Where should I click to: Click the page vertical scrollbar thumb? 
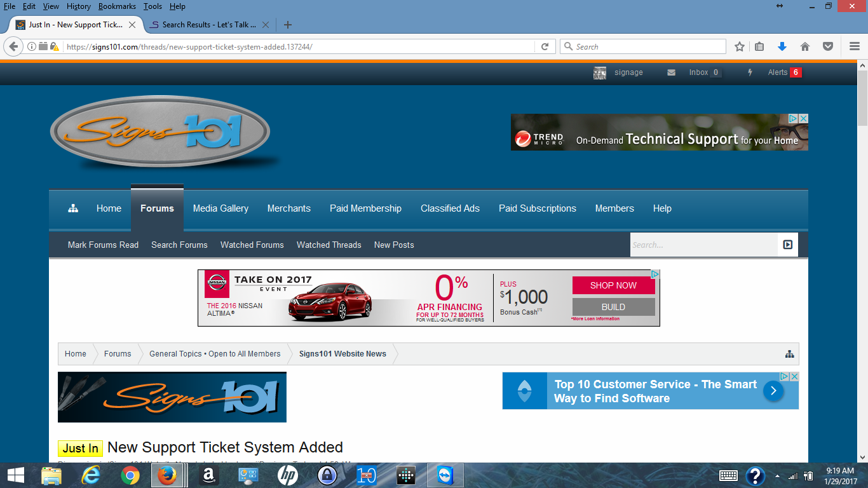pyautogui.click(x=862, y=98)
